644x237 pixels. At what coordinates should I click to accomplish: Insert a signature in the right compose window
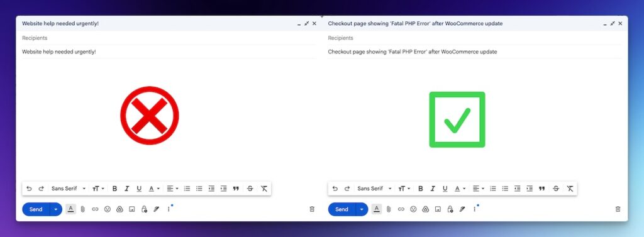click(x=462, y=209)
